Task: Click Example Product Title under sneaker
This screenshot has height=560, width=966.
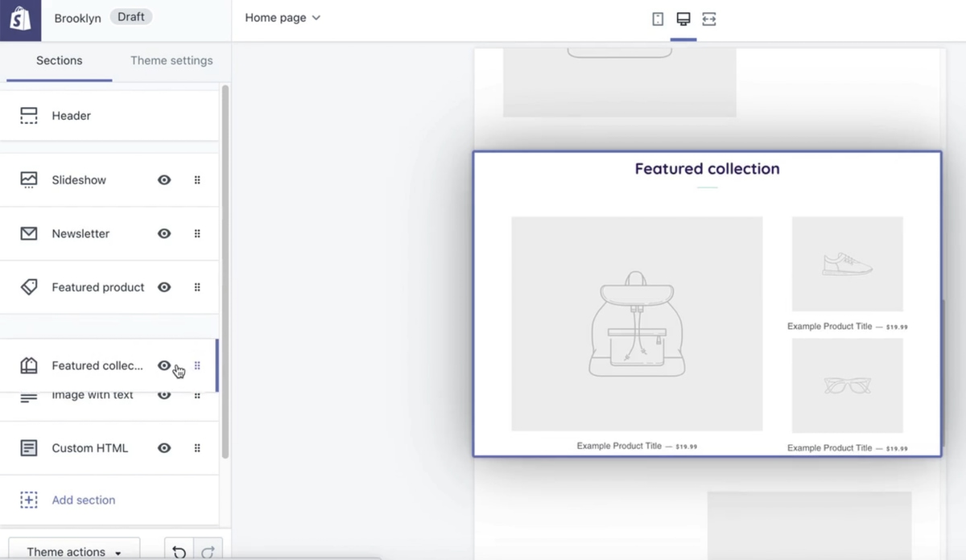Action: click(x=830, y=327)
